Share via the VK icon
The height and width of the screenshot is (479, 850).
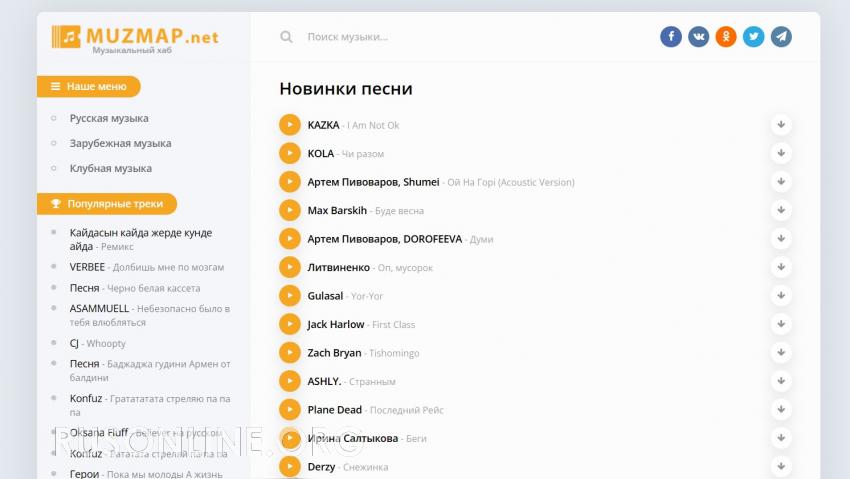pyautogui.click(x=698, y=36)
